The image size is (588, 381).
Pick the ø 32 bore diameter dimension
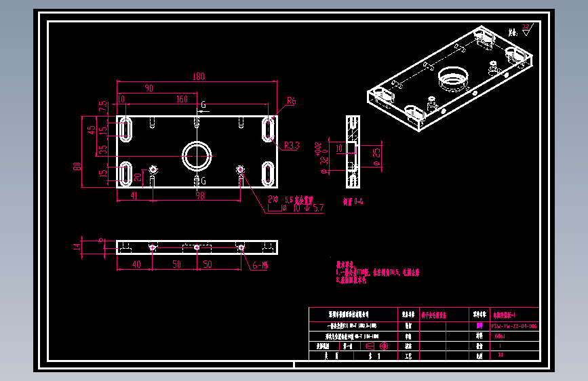click(324, 165)
